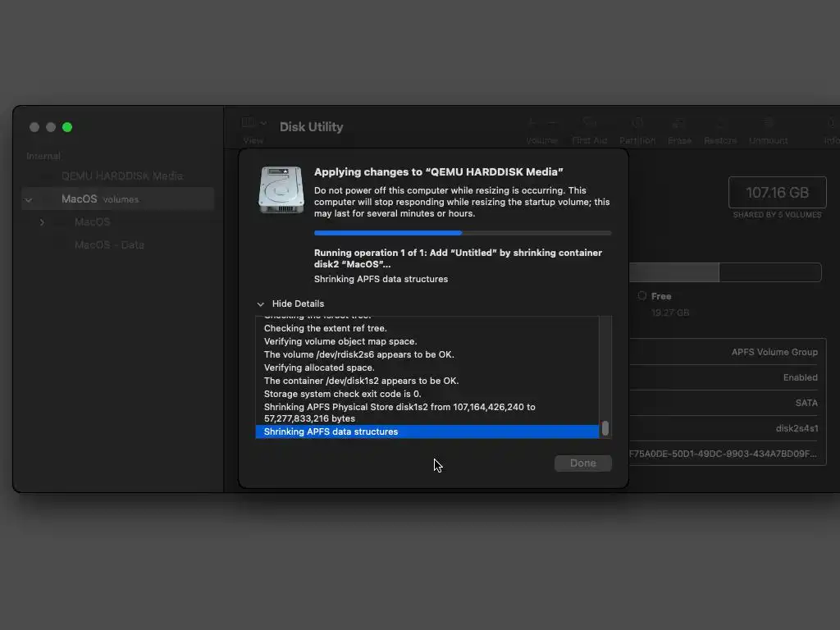This screenshot has width=840, height=630.
Task: Click 'Storage system check exit code is 0.' line
Action: click(x=342, y=394)
